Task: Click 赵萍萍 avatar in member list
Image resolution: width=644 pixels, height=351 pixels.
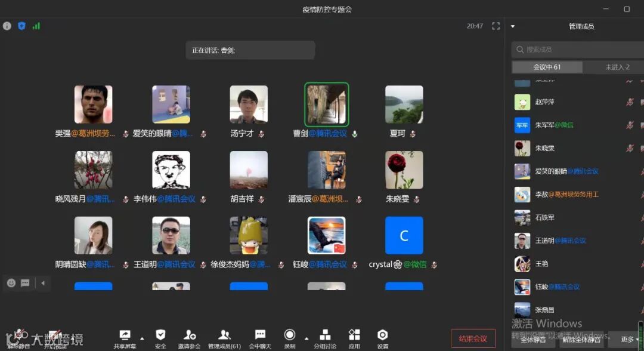Action: click(522, 102)
